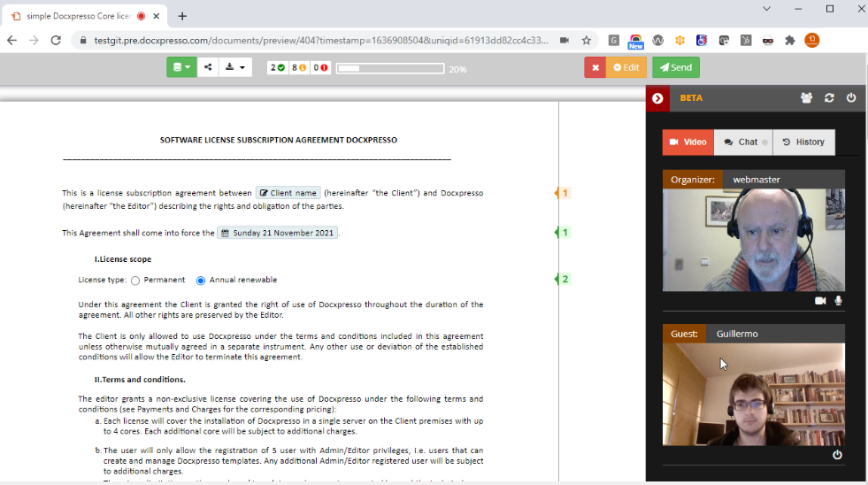Go back in browser
This screenshot has width=868, height=485.
(x=12, y=41)
